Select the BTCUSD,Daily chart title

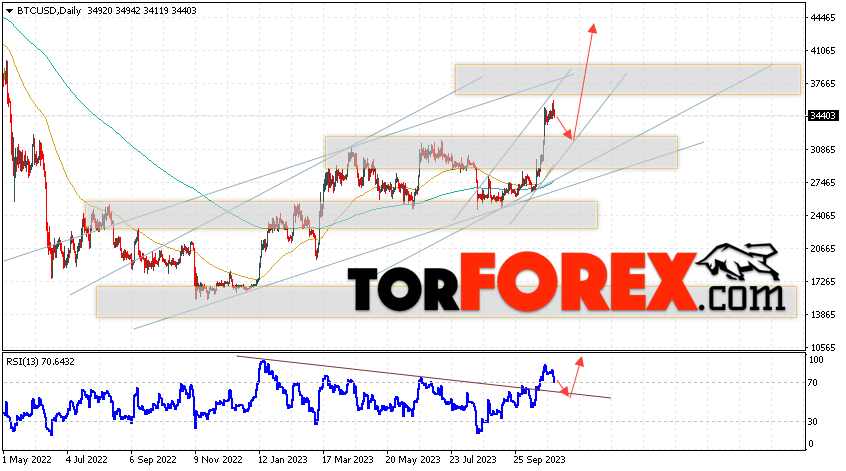49,11
